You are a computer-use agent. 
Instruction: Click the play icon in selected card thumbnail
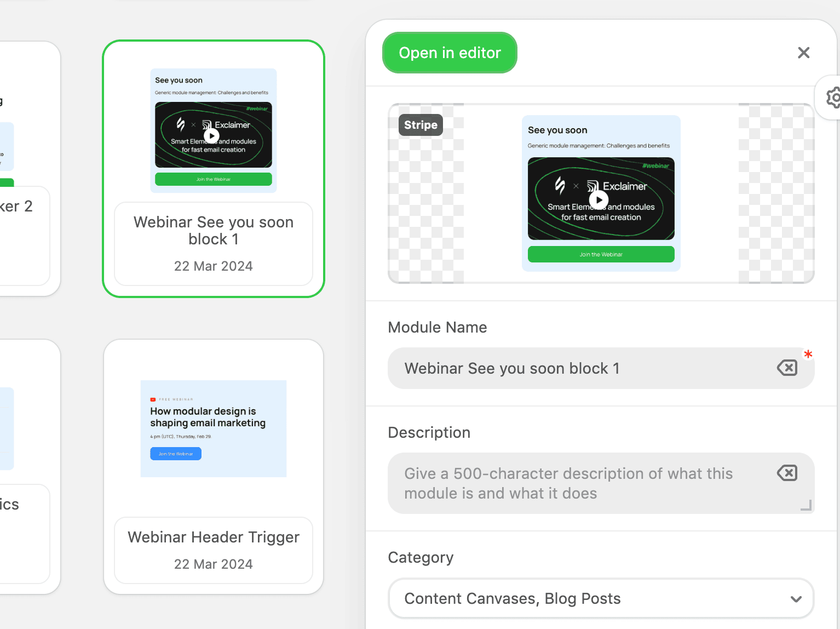coord(211,136)
